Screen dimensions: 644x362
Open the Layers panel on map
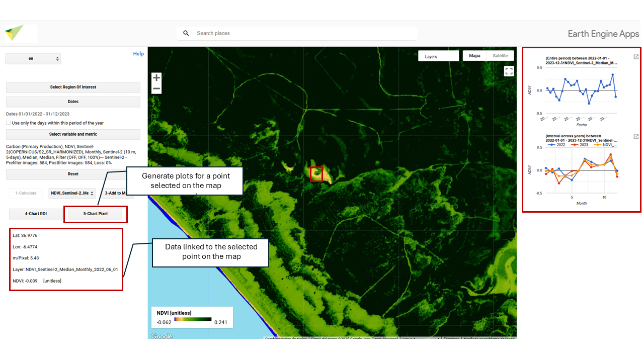(x=438, y=56)
